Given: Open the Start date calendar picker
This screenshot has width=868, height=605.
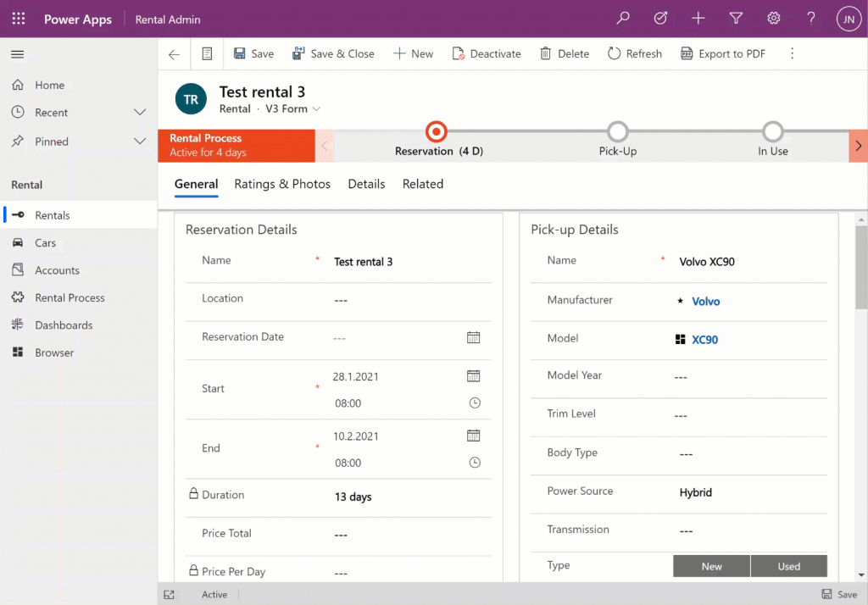Looking at the screenshot, I should pos(474,375).
